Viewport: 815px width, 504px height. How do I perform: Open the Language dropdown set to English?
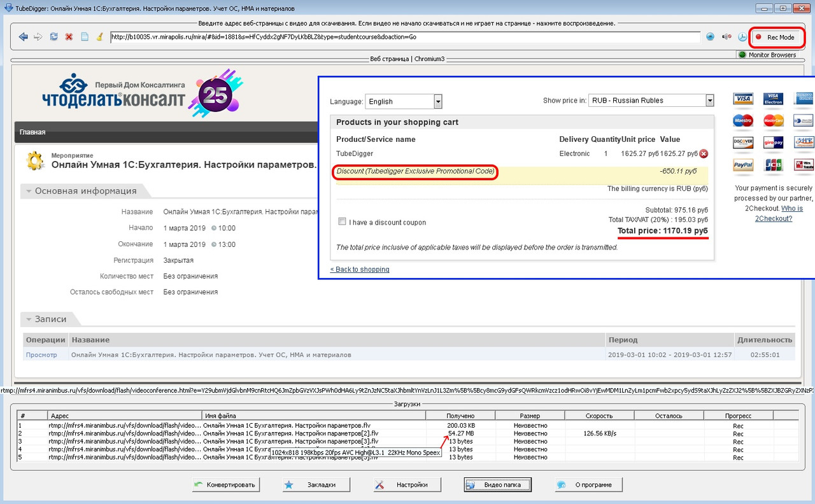point(404,101)
